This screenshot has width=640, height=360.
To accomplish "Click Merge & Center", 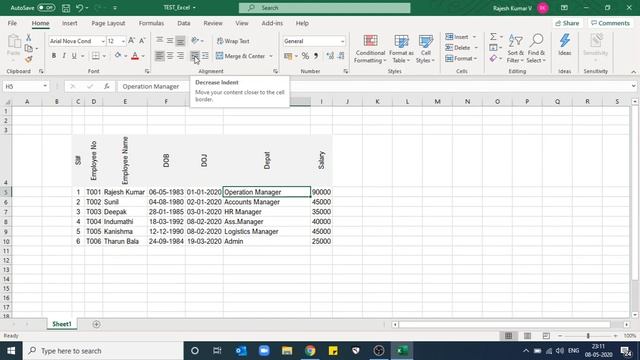I will (x=240, y=56).
